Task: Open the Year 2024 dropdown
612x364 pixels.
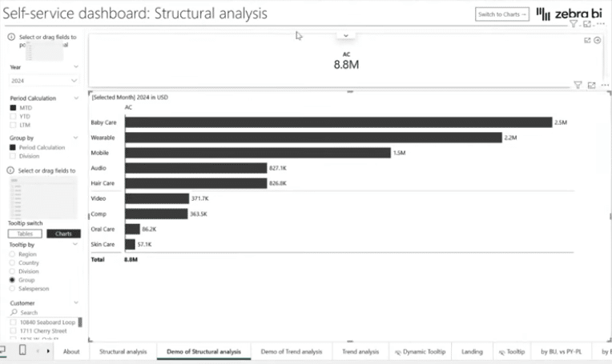Action: 44,81
